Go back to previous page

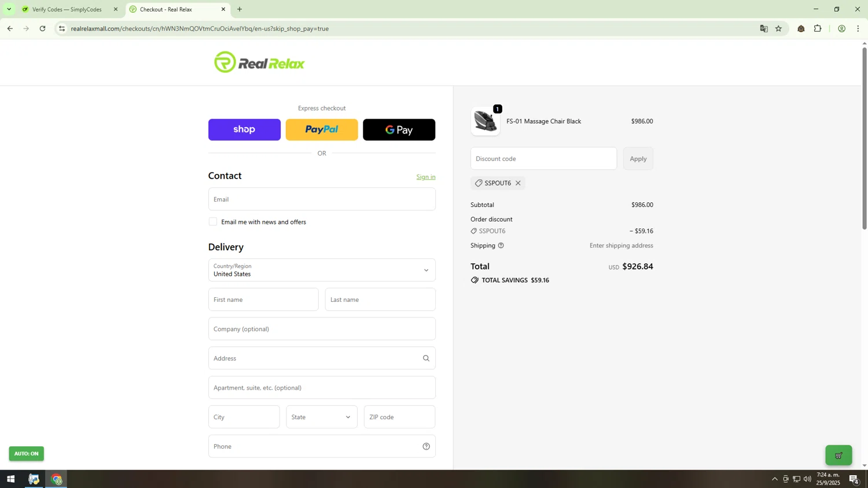tap(10, 28)
